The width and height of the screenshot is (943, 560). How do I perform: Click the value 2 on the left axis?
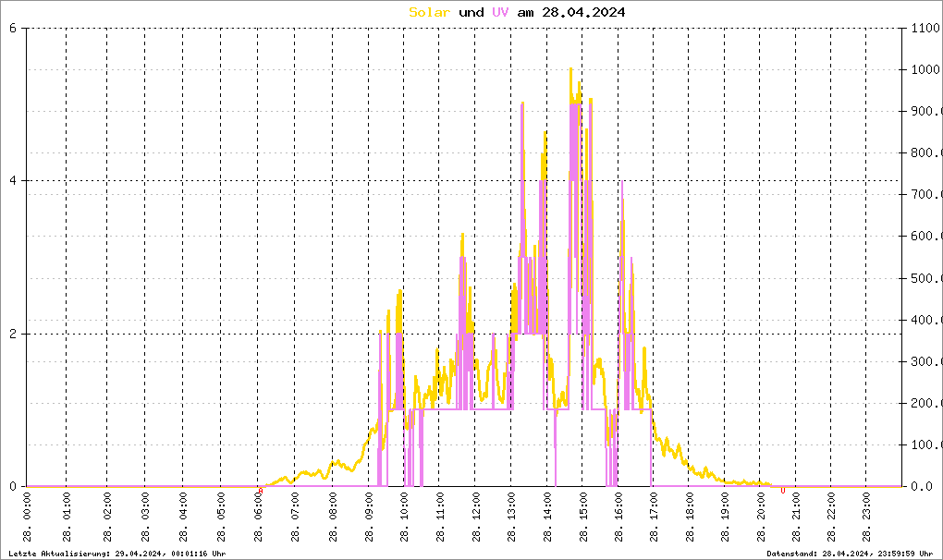pos(13,334)
